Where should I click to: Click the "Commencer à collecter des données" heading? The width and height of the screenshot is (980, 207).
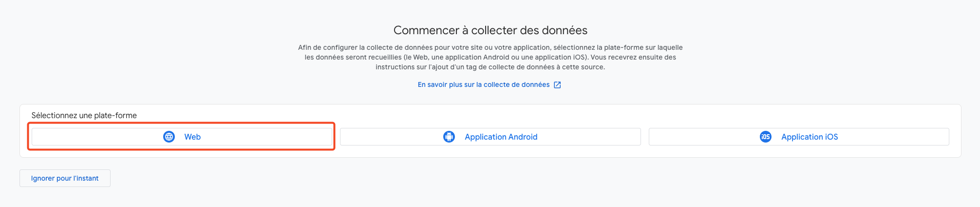[x=490, y=30]
